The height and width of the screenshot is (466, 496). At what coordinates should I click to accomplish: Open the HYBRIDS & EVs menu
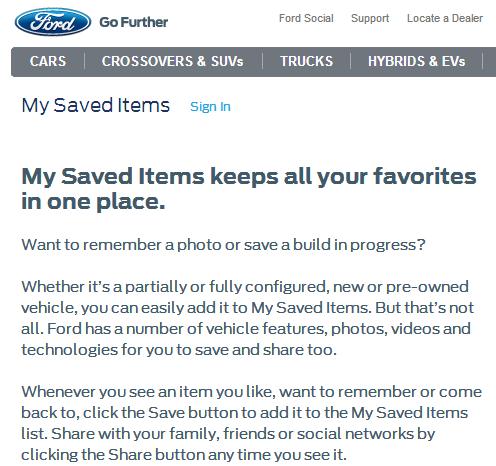[416, 61]
